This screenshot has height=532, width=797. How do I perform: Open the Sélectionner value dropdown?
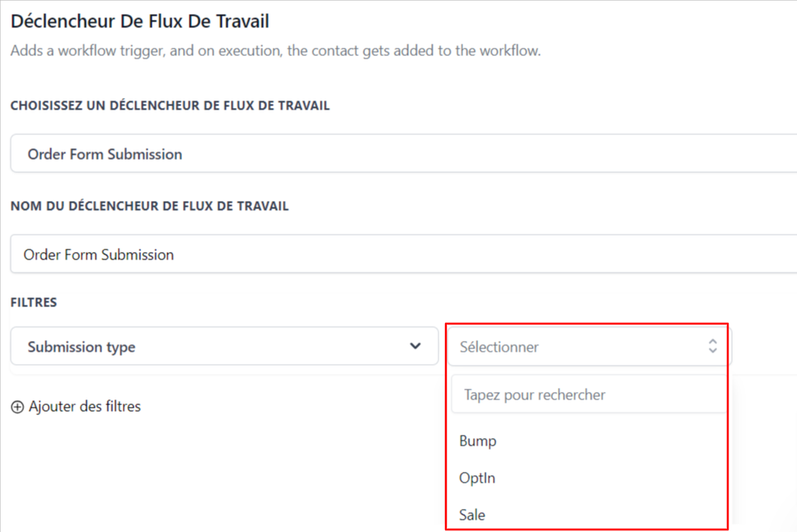[589, 347]
